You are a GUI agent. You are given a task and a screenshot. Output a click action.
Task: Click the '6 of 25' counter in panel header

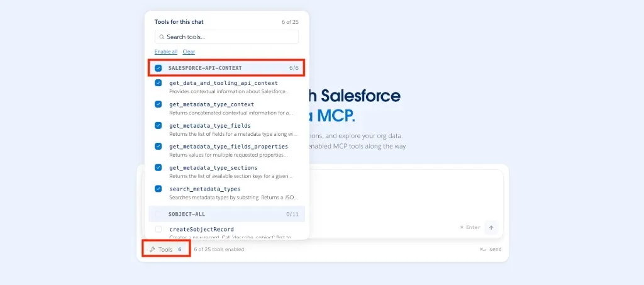click(290, 22)
